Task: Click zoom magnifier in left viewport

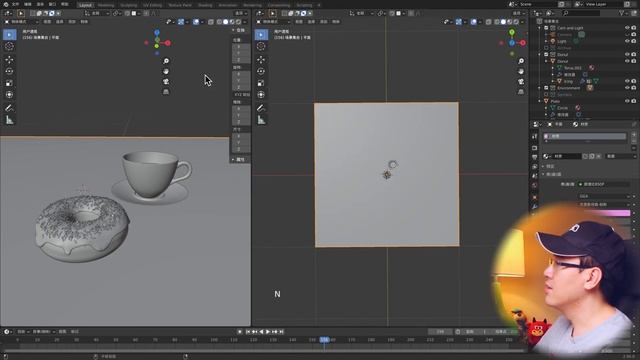Action: [x=166, y=61]
